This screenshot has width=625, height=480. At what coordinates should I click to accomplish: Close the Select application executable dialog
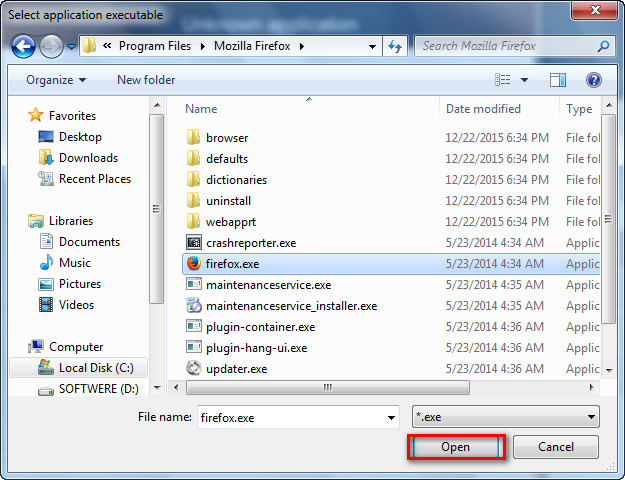pos(595,10)
